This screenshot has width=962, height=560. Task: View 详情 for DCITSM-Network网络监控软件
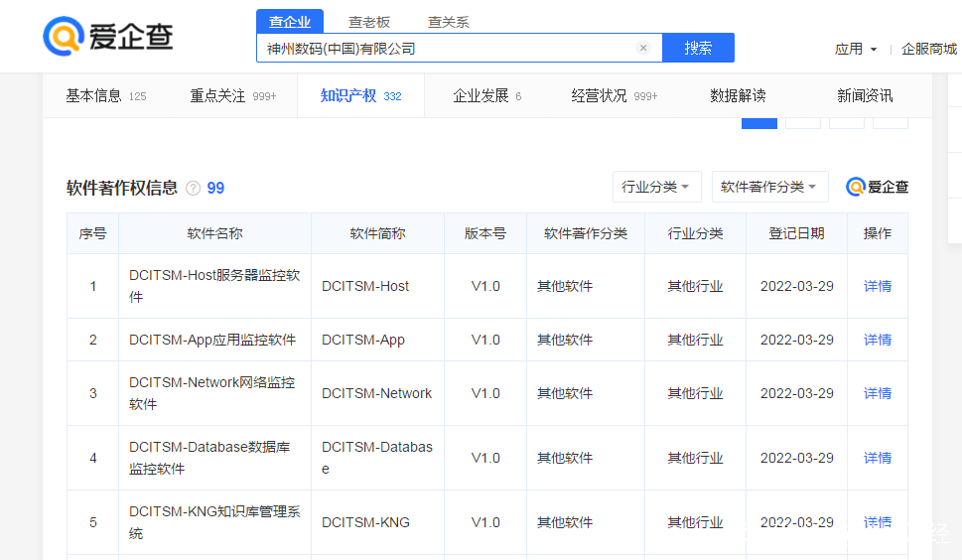(x=878, y=393)
